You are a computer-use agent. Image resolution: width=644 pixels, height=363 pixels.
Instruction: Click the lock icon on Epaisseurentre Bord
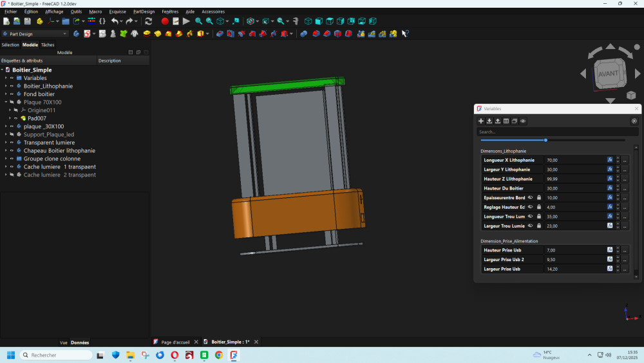pyautogui.click(x=538, y=197)
